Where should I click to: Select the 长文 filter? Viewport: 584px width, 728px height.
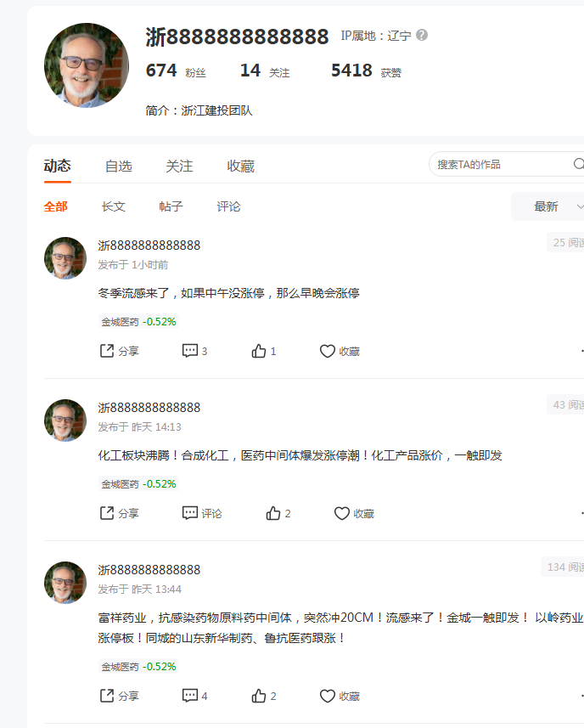coord(114,206)
